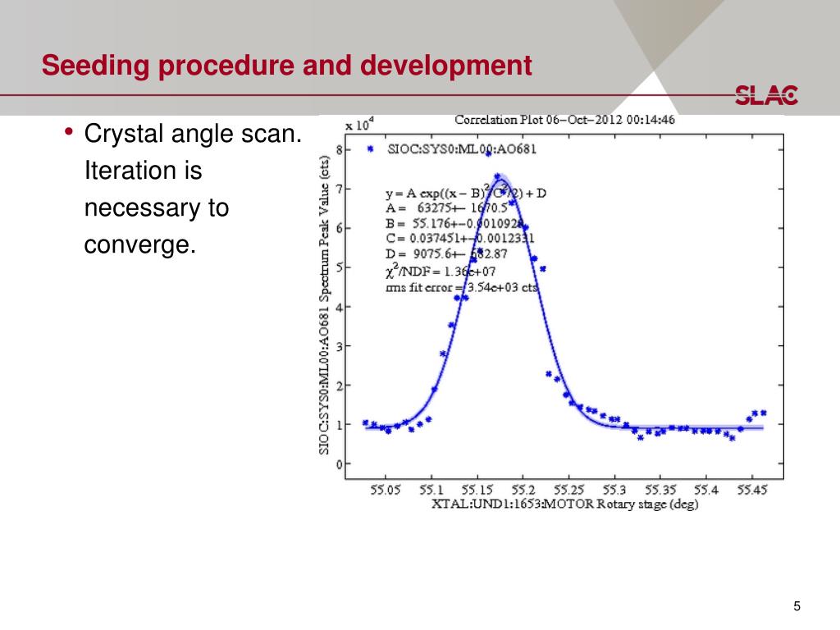Click the x-axis tick label 55.45
840x630 pixels.
(752, 491)
